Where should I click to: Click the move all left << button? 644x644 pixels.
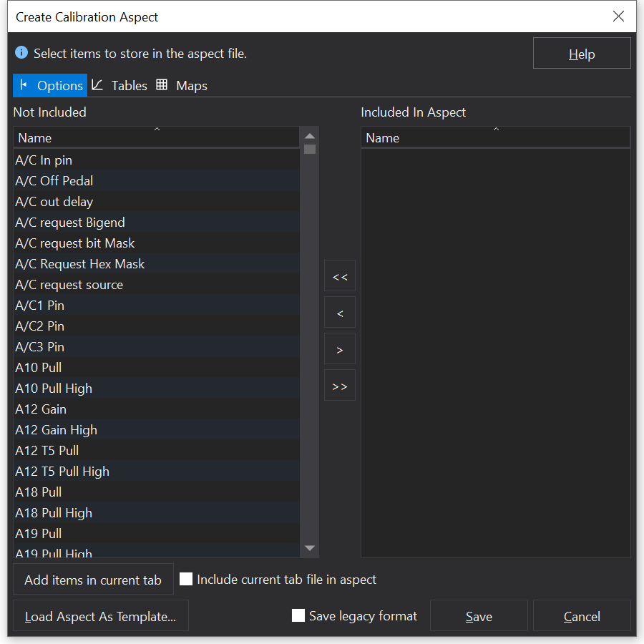click(339, 276)
